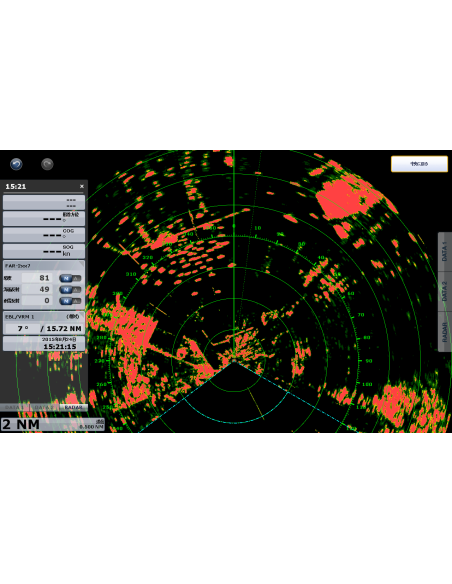The image size is (452, 584).
Task: Open the vertical RADAR side tab
Action: click(x=445, y=331)
